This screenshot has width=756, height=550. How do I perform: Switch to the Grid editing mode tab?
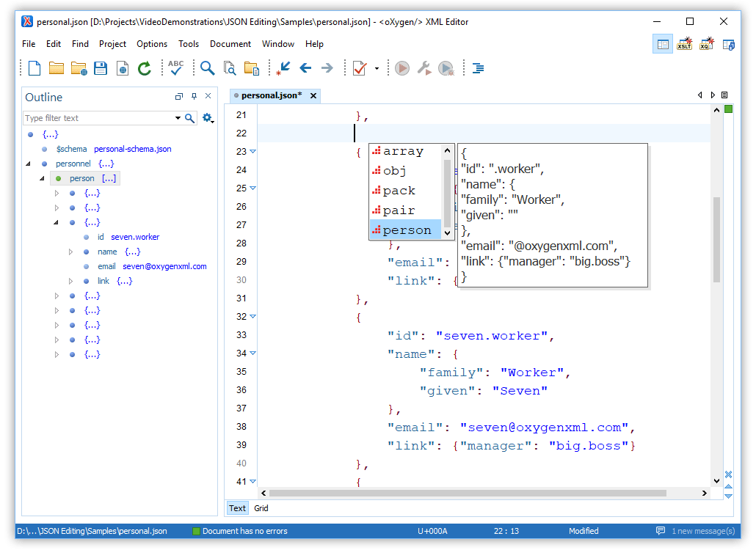(261, 508)
